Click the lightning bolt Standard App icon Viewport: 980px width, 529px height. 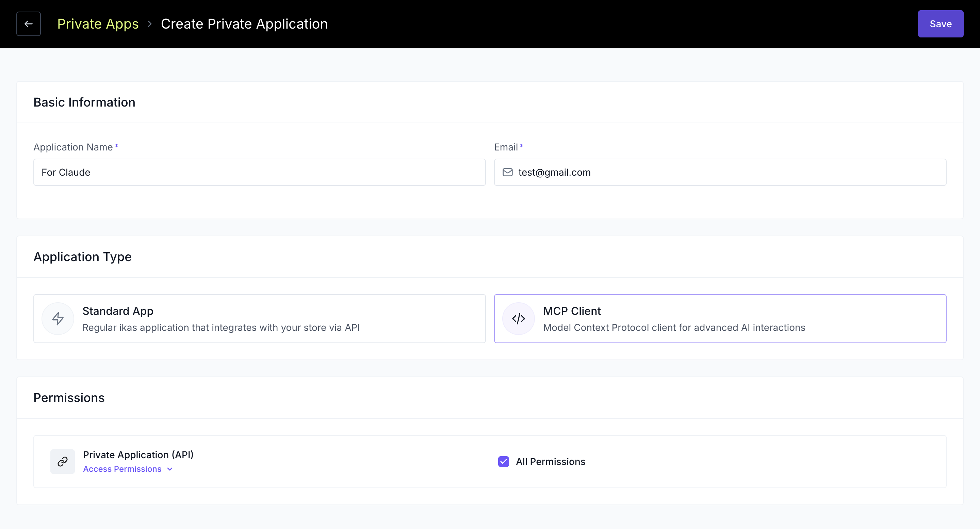pyautogui.click(x=58, y=319)
